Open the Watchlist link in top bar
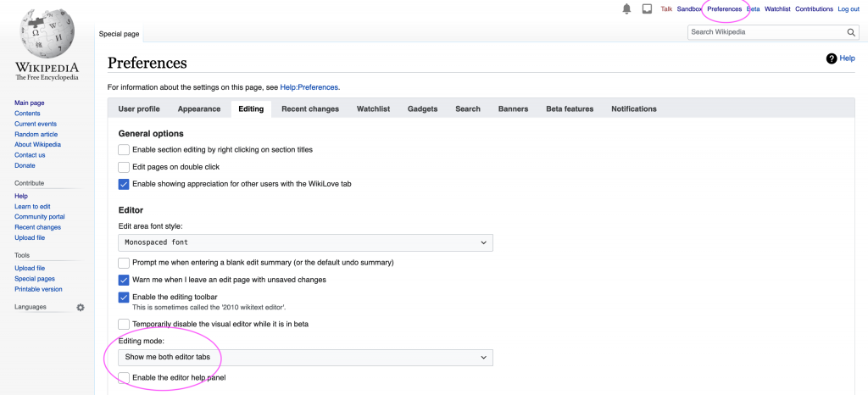This screenshot has height=395, width=868. pyautogui.click(x=777, y=9)
